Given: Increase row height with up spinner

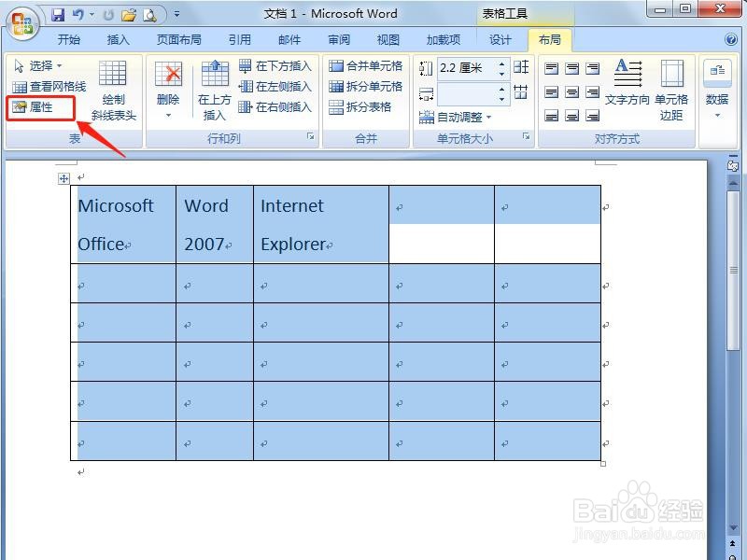Looking at the screenshot, I should click(501, 63).
